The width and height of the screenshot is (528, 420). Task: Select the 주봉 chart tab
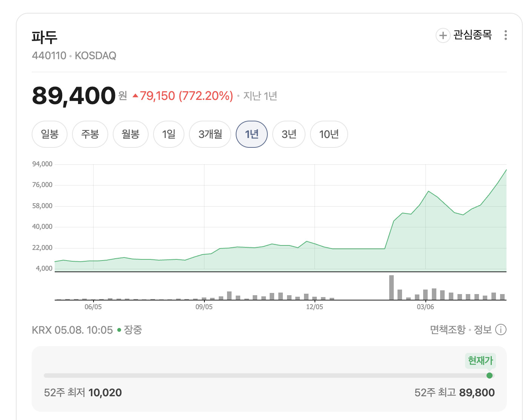90,134
